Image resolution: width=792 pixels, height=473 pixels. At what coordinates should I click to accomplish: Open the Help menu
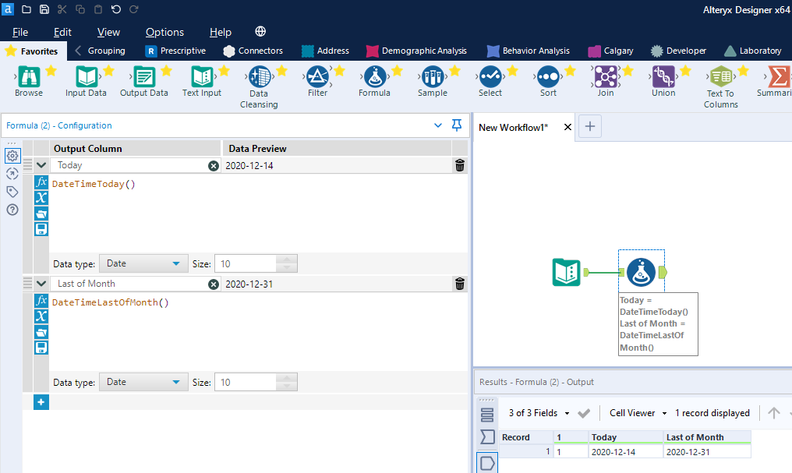point(220,32)
